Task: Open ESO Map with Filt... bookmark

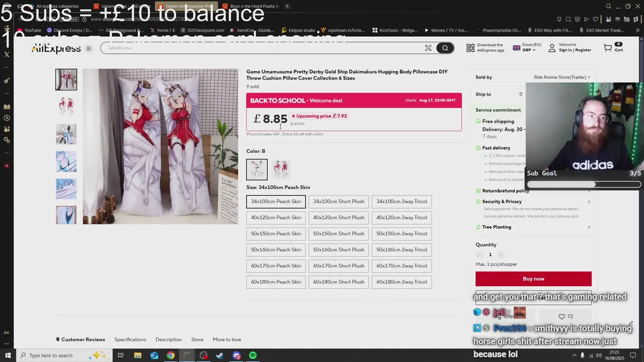Action: coord(549,30)
